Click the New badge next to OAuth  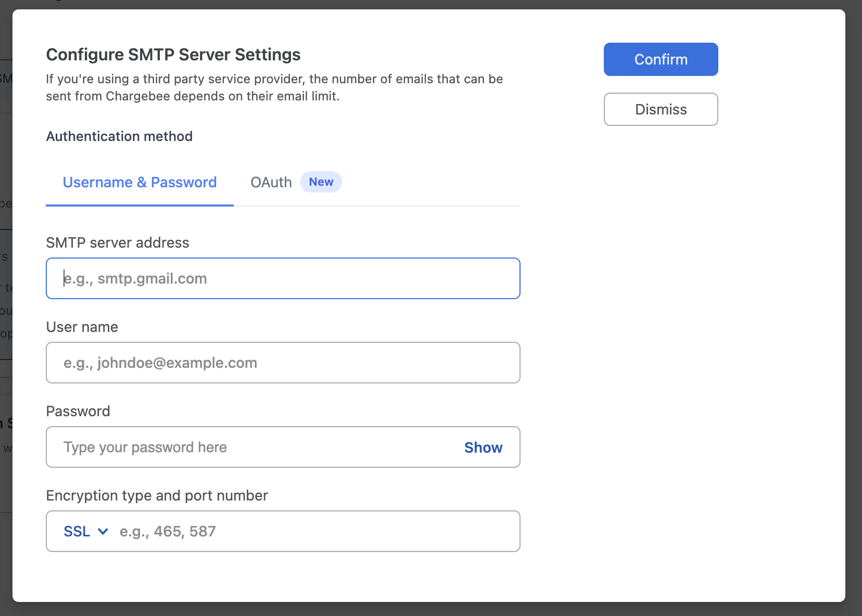tap(321, 182)
